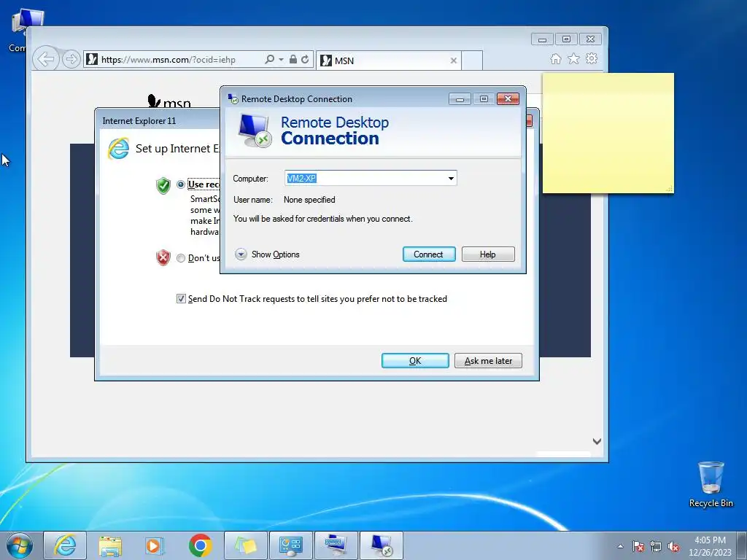Toggle Send Do Not Track requests checkbox
Viewport: 747px width, 560px height.
[x=181, y=298]
